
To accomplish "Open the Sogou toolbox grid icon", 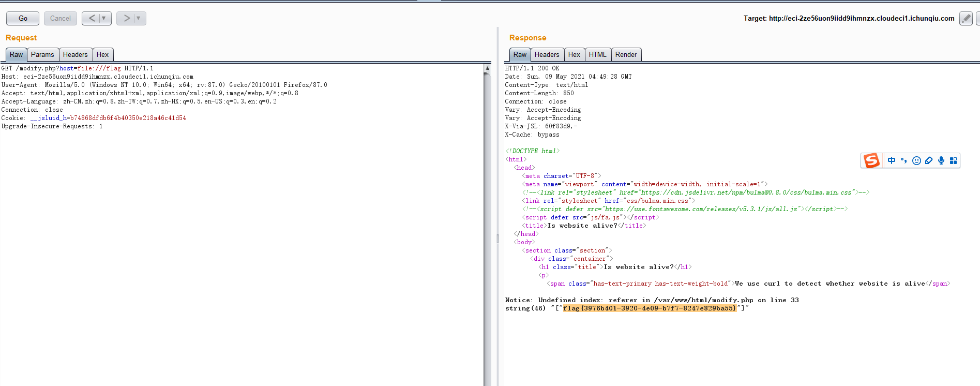I will tap(954, 160).
